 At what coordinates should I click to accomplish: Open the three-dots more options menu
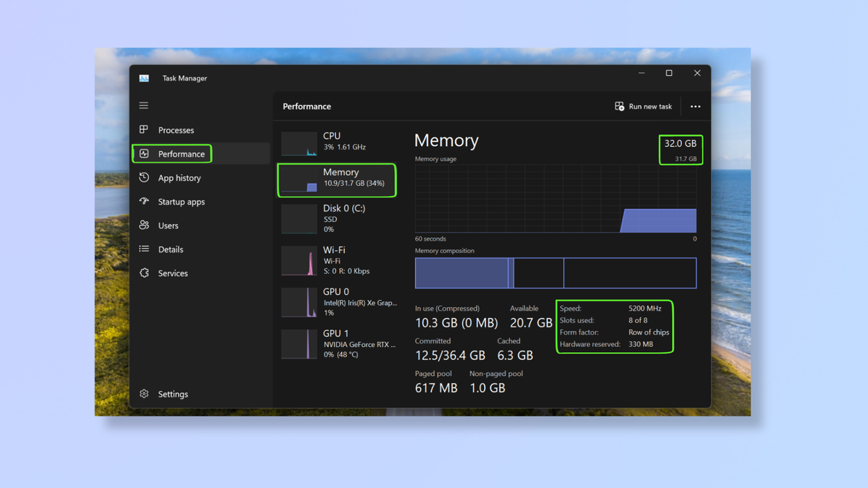(695, 106)
